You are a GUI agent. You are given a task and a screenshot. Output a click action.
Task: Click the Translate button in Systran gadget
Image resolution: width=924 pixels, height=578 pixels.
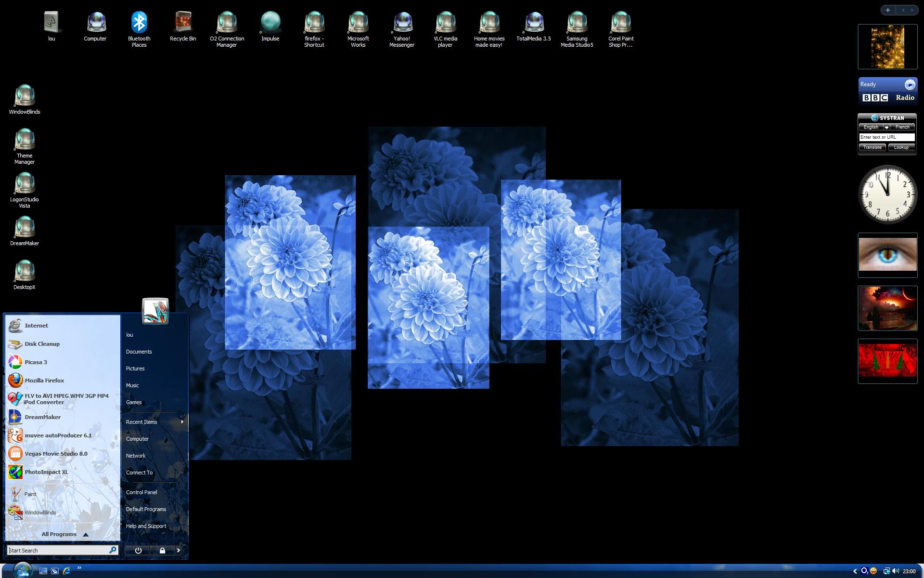(872, 147)
